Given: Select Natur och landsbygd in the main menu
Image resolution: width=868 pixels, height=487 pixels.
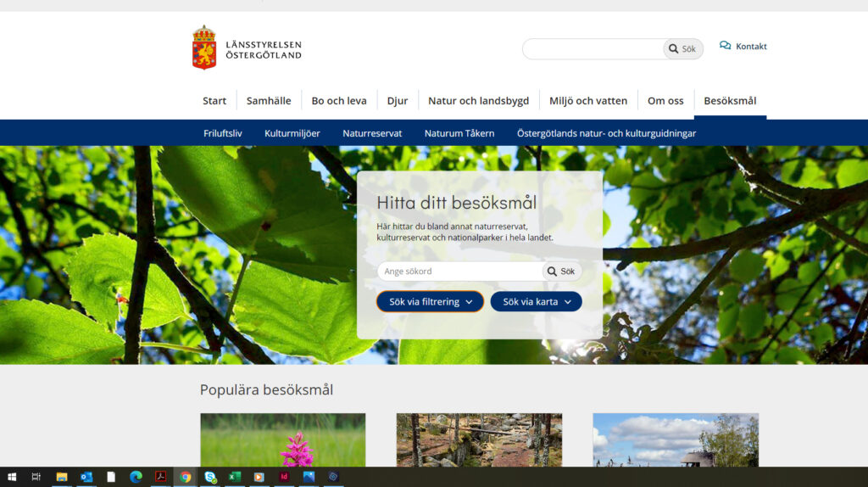Looking at the screenshot, I should tap(478, 101).
